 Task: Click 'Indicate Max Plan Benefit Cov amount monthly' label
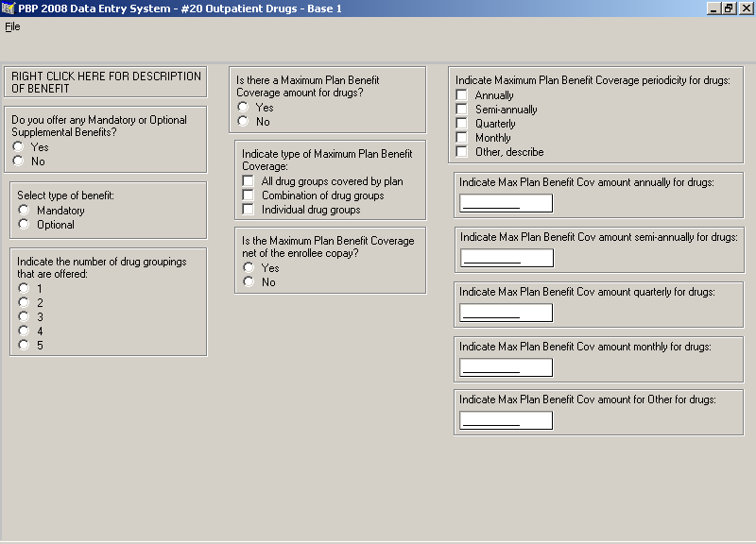(x=585, y=347)
